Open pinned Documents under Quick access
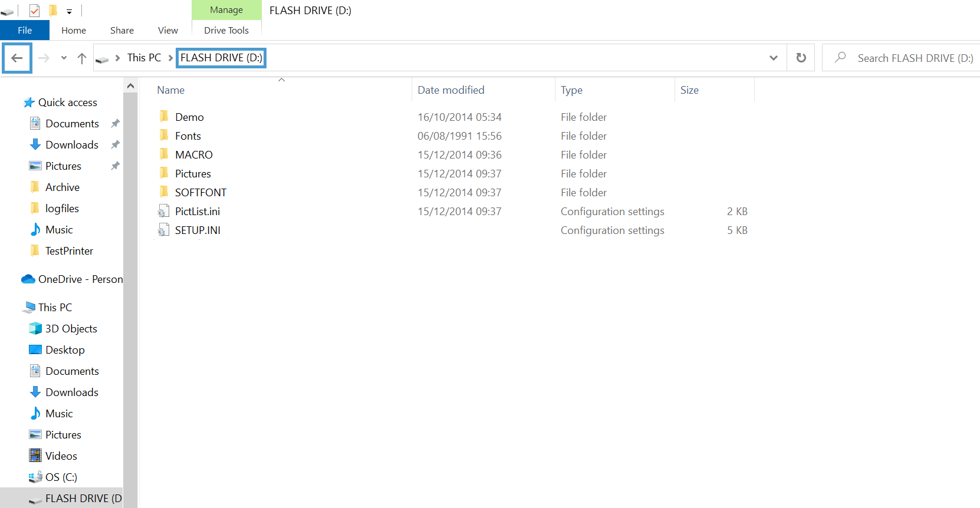Image resolution: width=980 pixels, height=508 pixels. [72, 123]
